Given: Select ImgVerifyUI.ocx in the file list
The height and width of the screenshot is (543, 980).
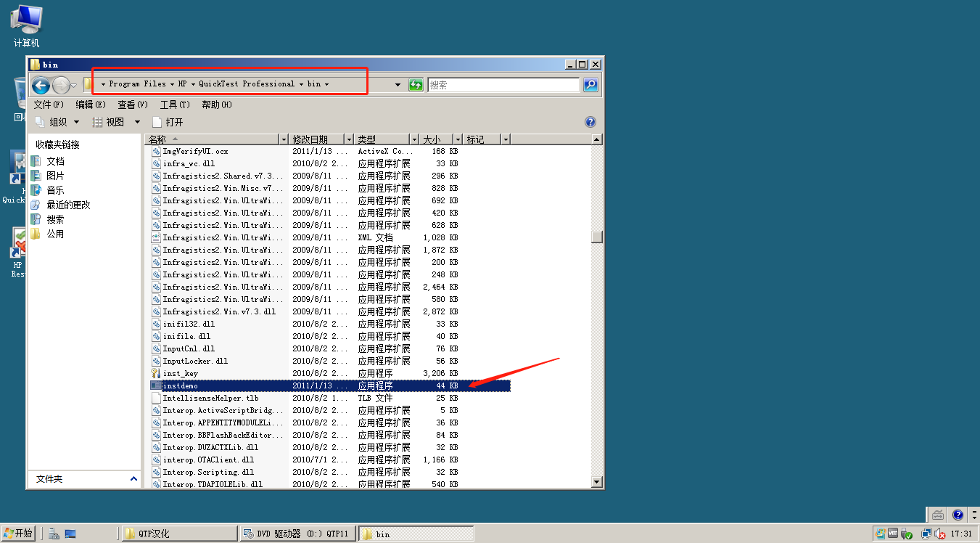Looking at the screenshot, I should click(x=330, y=151).
